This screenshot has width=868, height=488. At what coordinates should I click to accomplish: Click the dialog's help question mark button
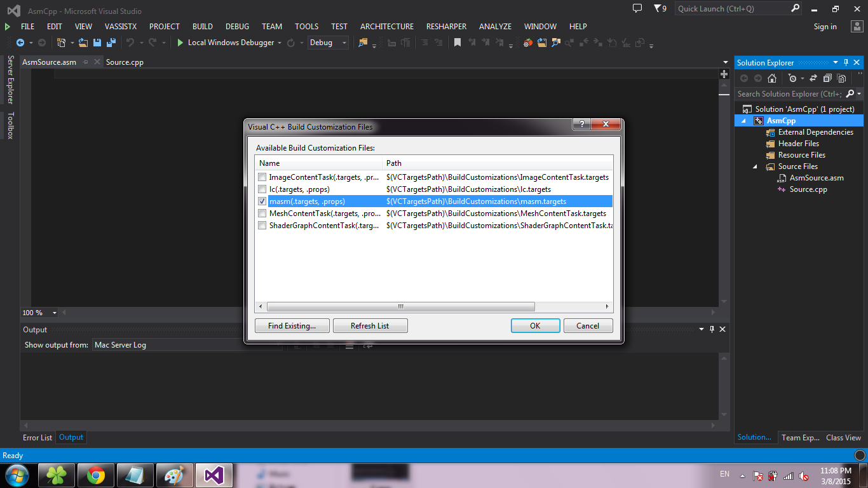click(x=581, y=124)
